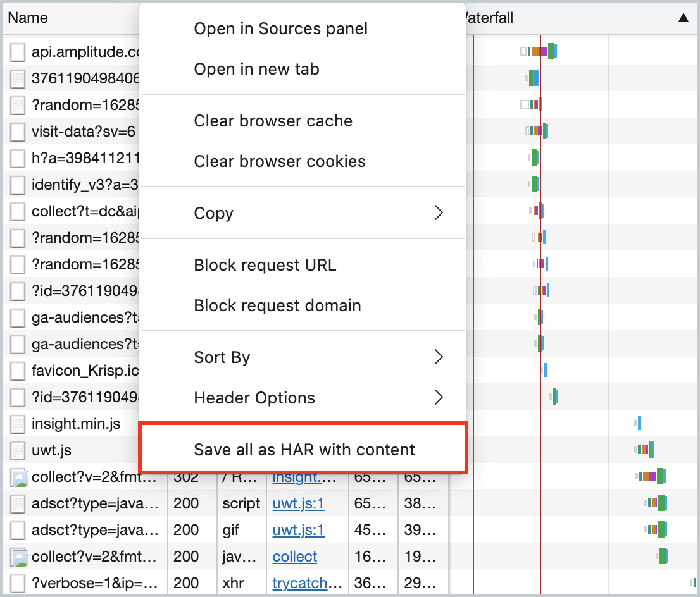Click the script file icon beside uwt.js
700x597 pixels.
[x=17, y=450]
